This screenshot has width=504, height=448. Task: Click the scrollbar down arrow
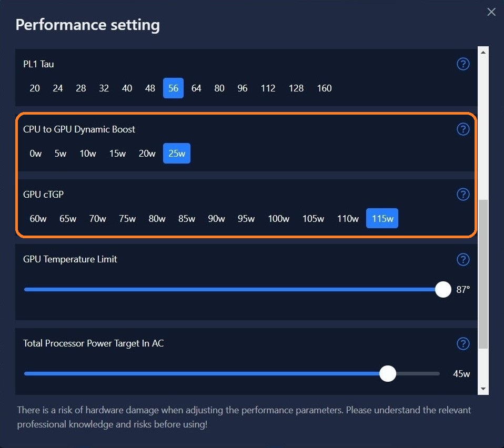tap(483, 389)
